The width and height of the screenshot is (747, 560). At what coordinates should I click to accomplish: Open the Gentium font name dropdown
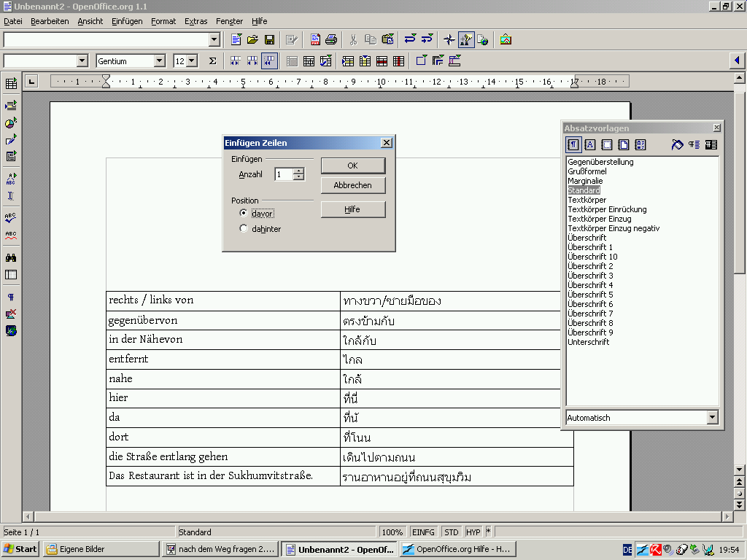159,61
